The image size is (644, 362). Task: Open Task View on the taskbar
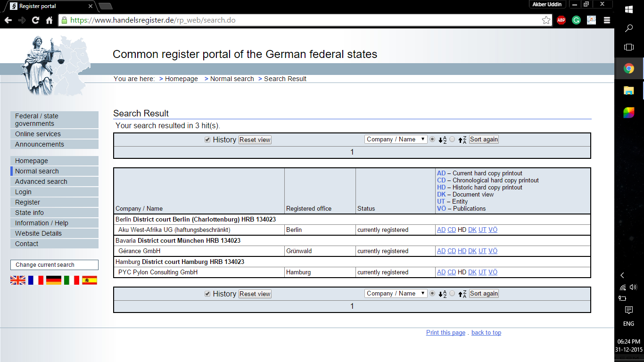click(629, 47)
